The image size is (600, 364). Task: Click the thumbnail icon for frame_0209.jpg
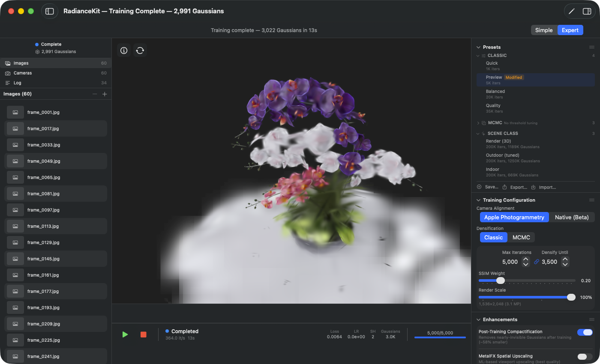[x=15, y=324]
